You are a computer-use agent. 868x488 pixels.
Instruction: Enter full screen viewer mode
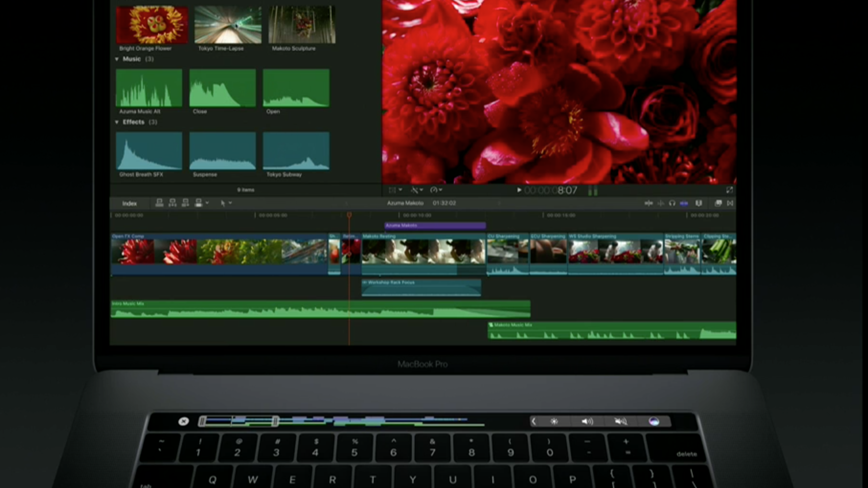[729, 190]
